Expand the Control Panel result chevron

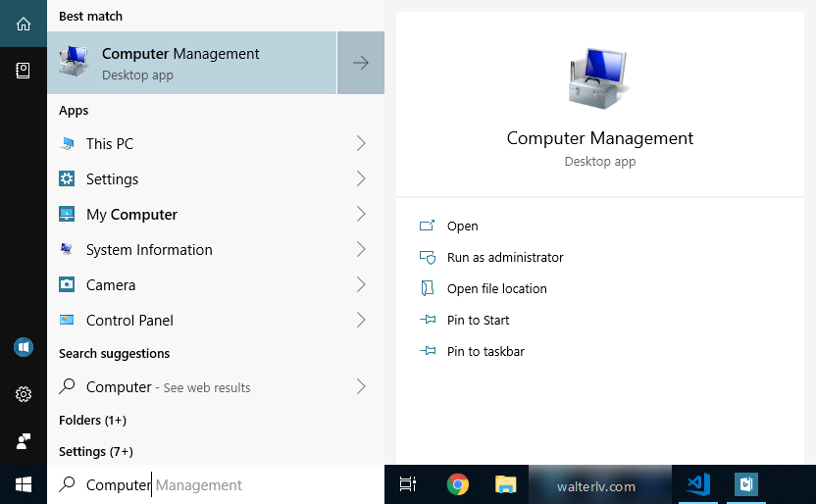[361, 321]
